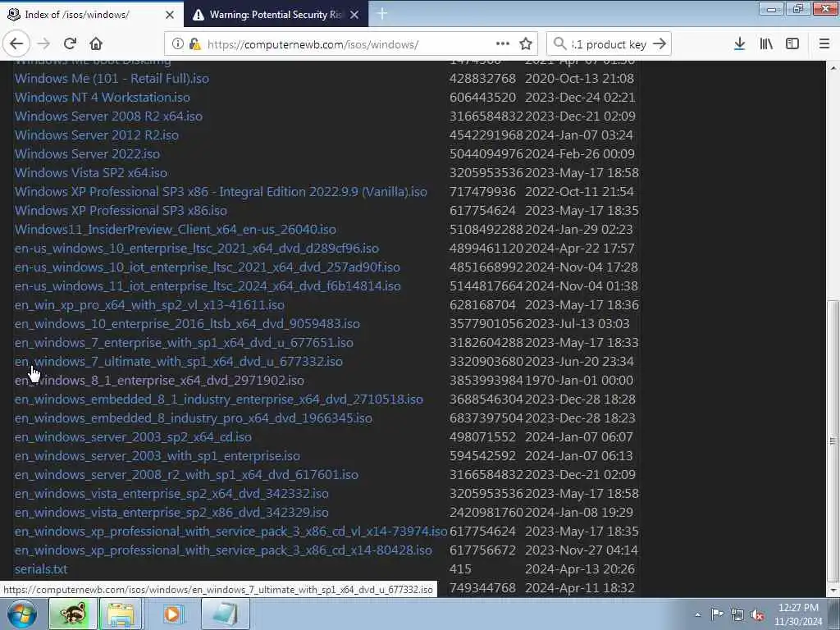
Task: Go back using the browser back arrow
Action: point(16,43)
